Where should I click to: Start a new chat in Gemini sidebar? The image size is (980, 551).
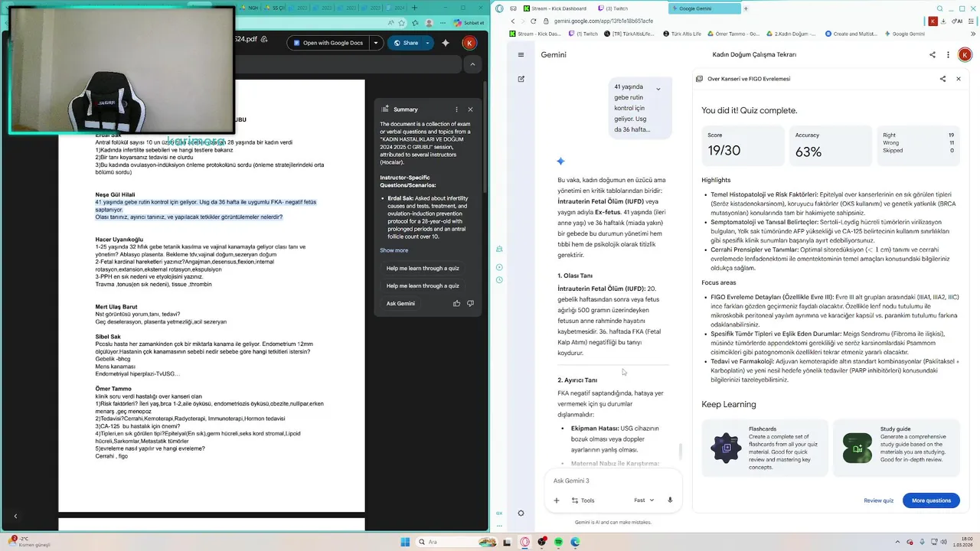[521, 79]
